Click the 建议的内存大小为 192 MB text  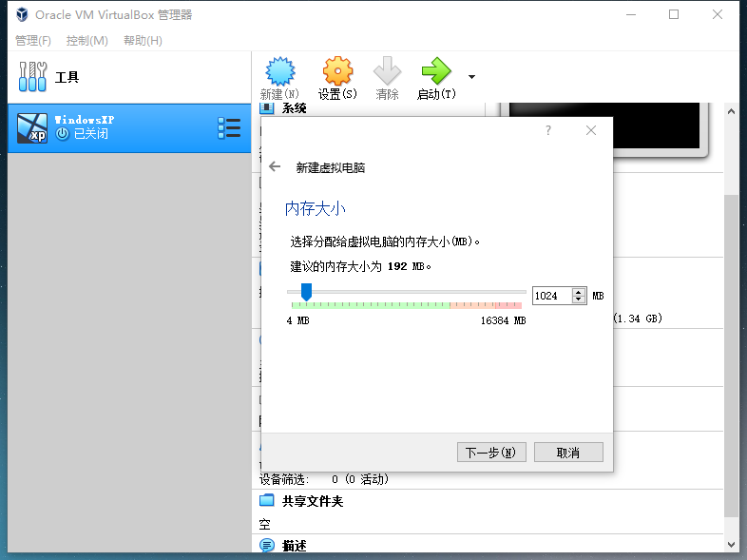pos(360,266)
